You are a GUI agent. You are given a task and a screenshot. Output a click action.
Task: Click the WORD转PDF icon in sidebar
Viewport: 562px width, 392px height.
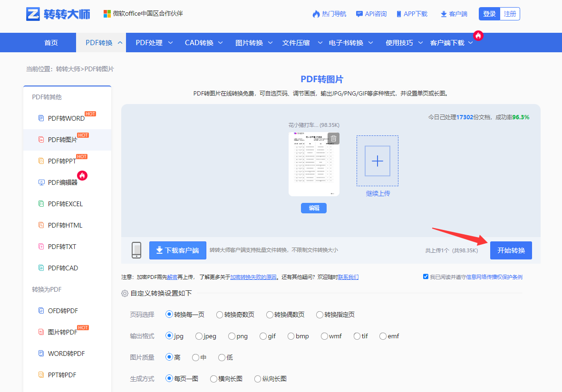coord(41,354)
